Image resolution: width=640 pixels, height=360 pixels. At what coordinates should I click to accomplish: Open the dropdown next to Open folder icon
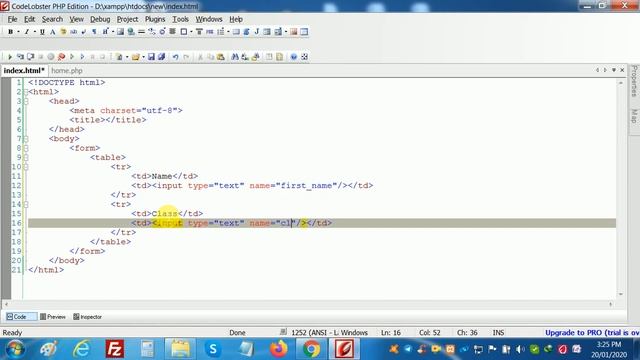[143, 57]
